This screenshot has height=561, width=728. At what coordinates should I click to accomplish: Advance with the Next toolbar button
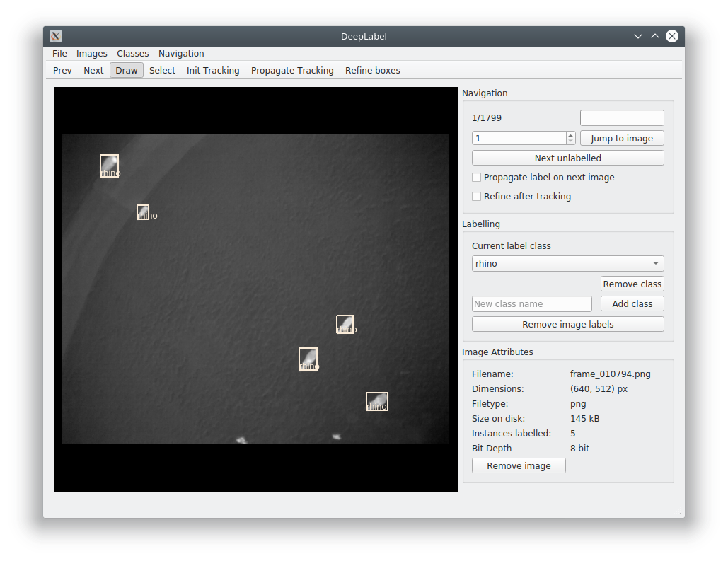93,71
